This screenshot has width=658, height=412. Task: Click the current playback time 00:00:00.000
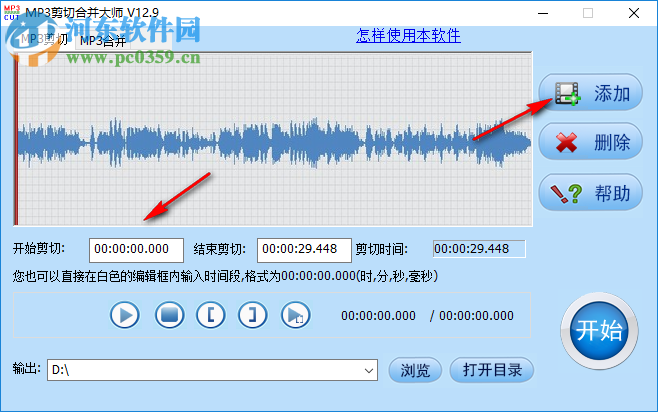378,316
